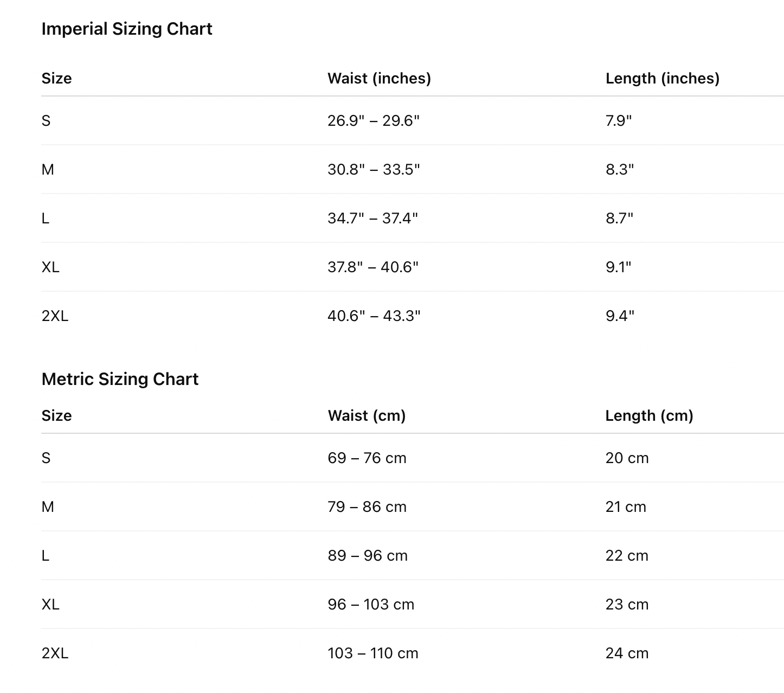
Task: Click the Imperial Sizing Chart heading
Action: tap(126, 29)
